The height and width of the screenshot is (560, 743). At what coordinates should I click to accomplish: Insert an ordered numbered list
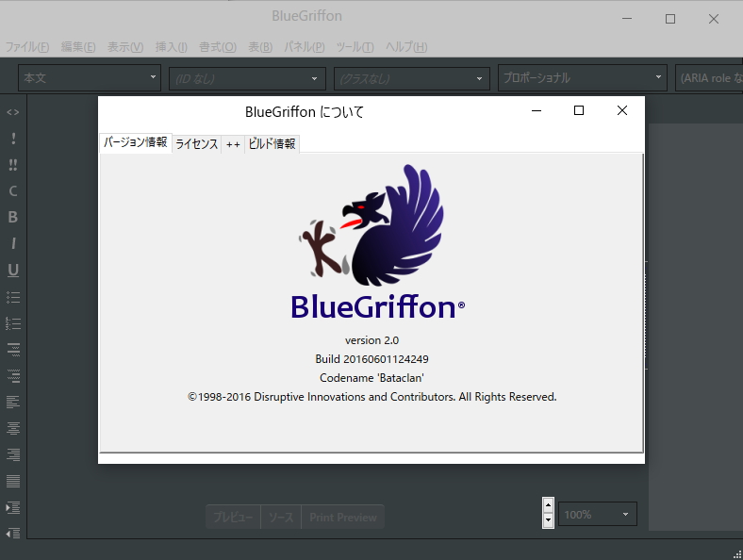pyautogui.click(x=13, y=323)
